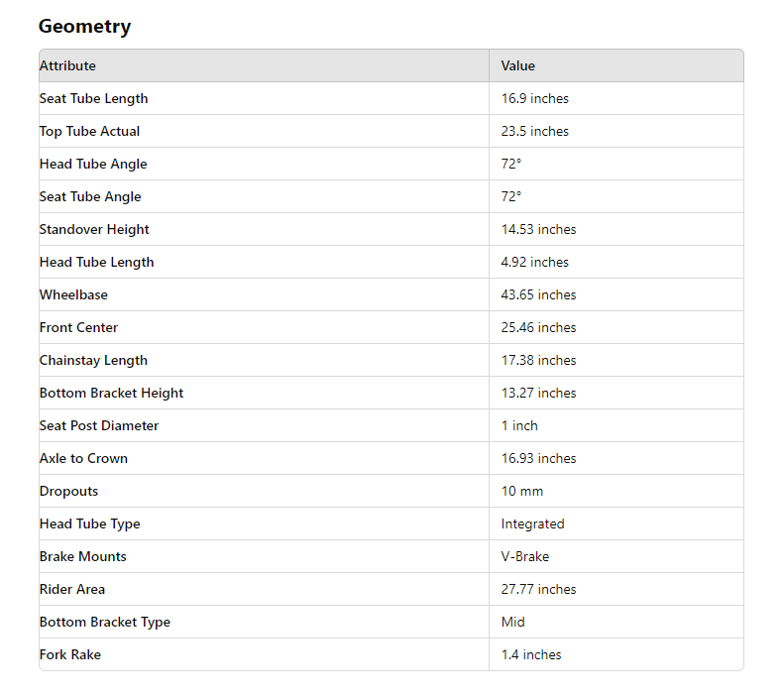Click the Seat Post Diameter value
This screenshot has width=784, height=694.
519,426
